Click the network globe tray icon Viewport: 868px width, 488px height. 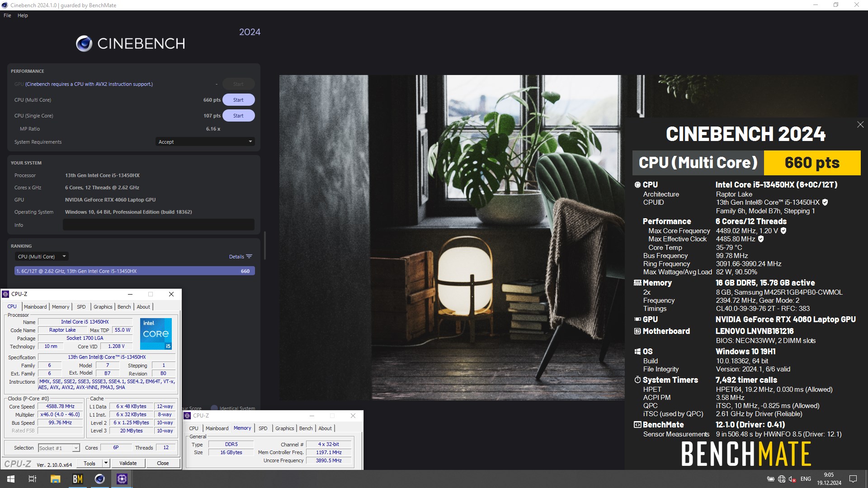[782, 479]
